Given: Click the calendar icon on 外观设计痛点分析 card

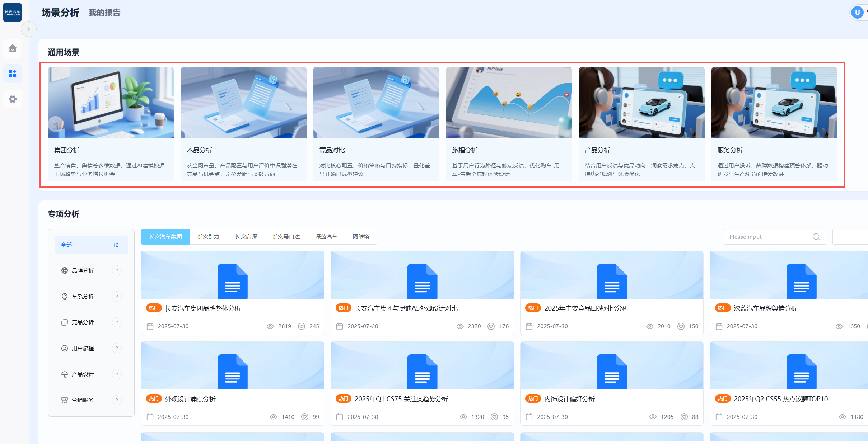Looking at the screenshot, I should (x=150, y=417).
